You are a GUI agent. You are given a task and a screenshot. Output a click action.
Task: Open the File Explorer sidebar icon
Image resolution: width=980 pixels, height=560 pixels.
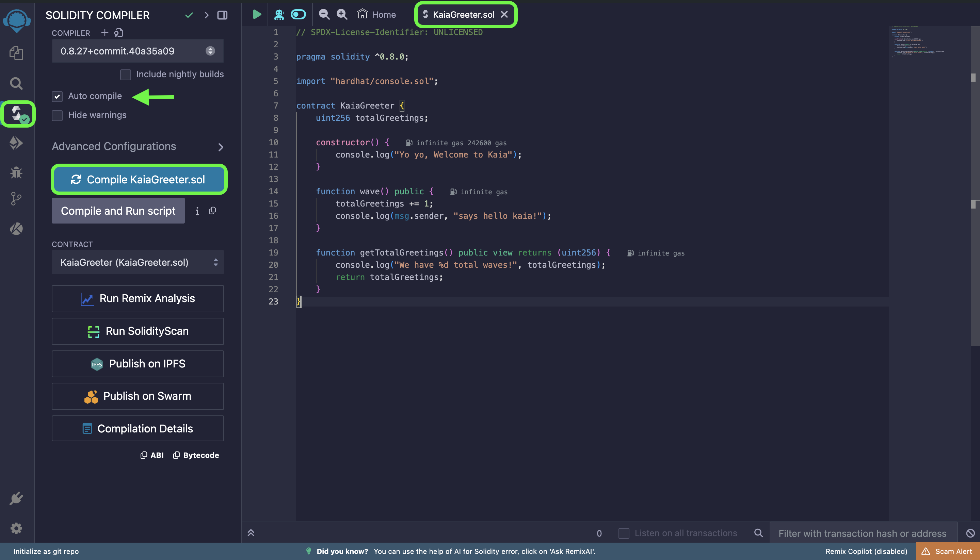[16, 53]
